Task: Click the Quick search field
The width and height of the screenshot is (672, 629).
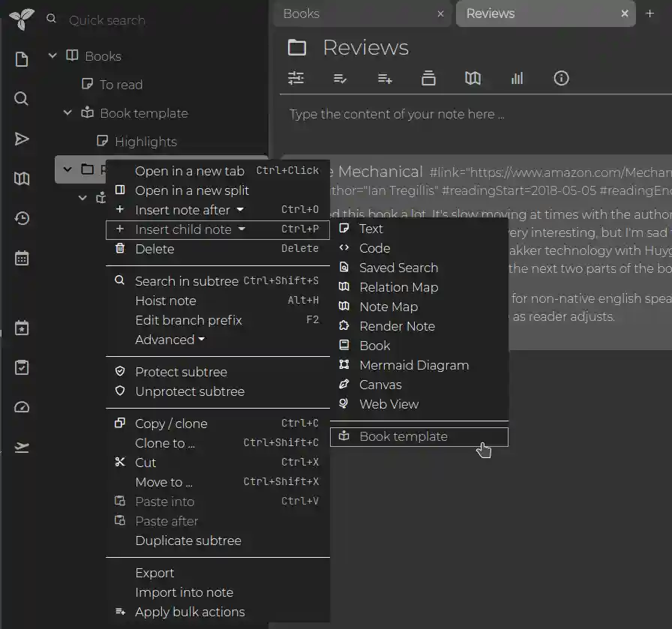Action: (x=106, y=20)
